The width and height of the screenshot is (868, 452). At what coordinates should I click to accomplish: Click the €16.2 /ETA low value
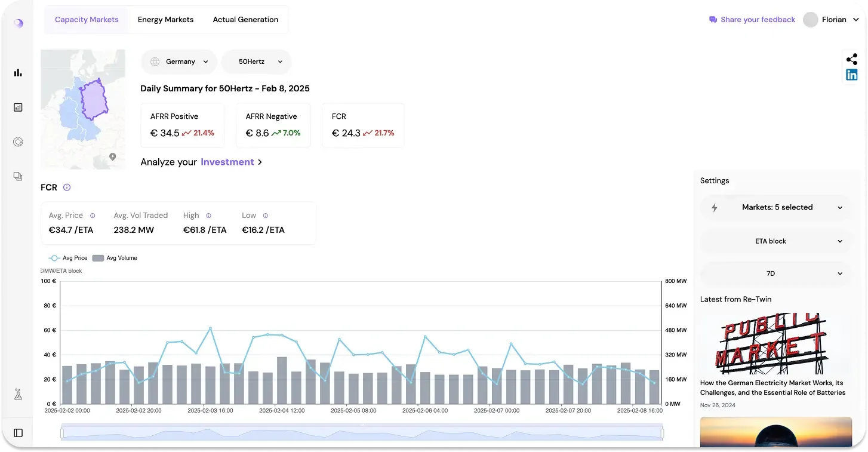[263, 230]
